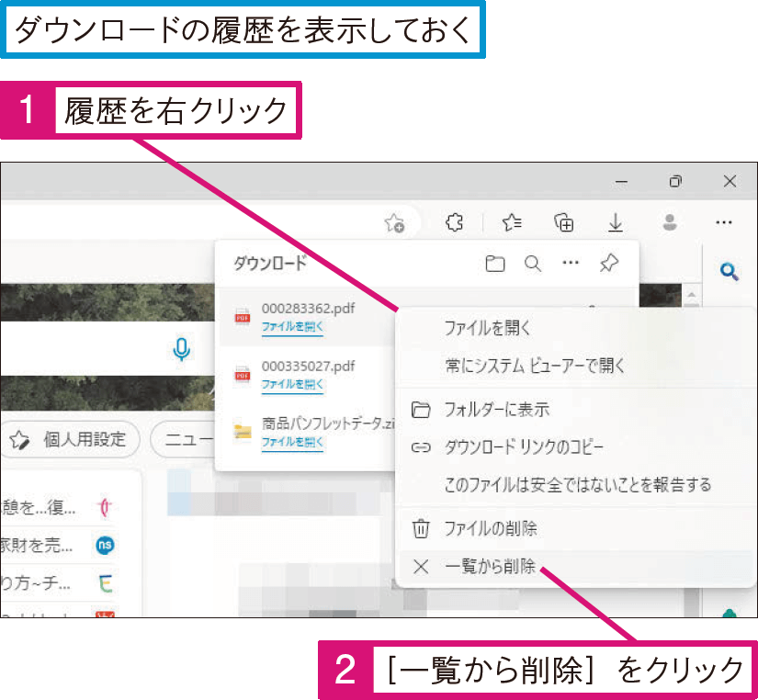Image resolution: width=758 pixels, height=700 pixels.
Task: Open the Collections icon in toolbar
Action: tap(563, 222)
